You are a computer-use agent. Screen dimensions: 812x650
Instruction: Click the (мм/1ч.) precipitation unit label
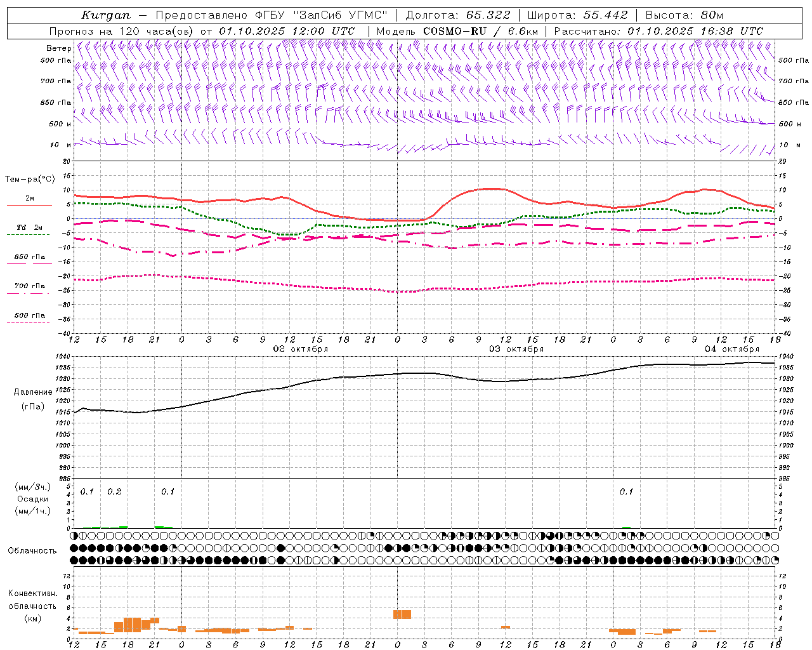[33, 511]
